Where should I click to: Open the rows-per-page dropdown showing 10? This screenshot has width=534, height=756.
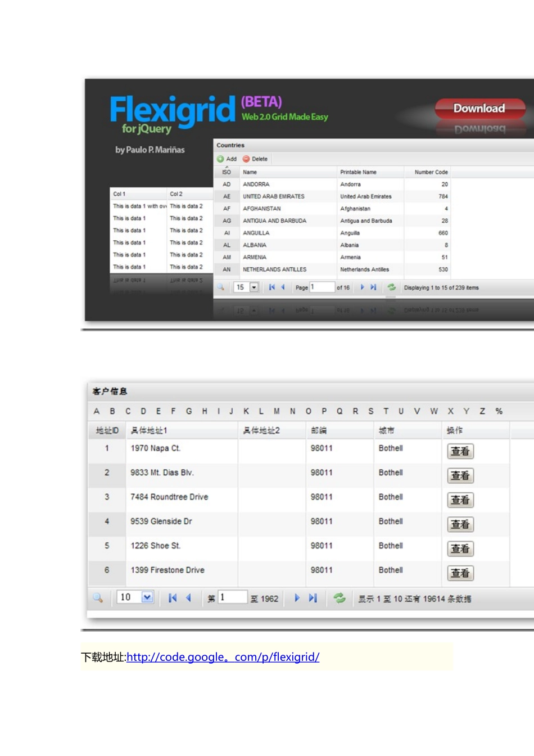[135, 597]
